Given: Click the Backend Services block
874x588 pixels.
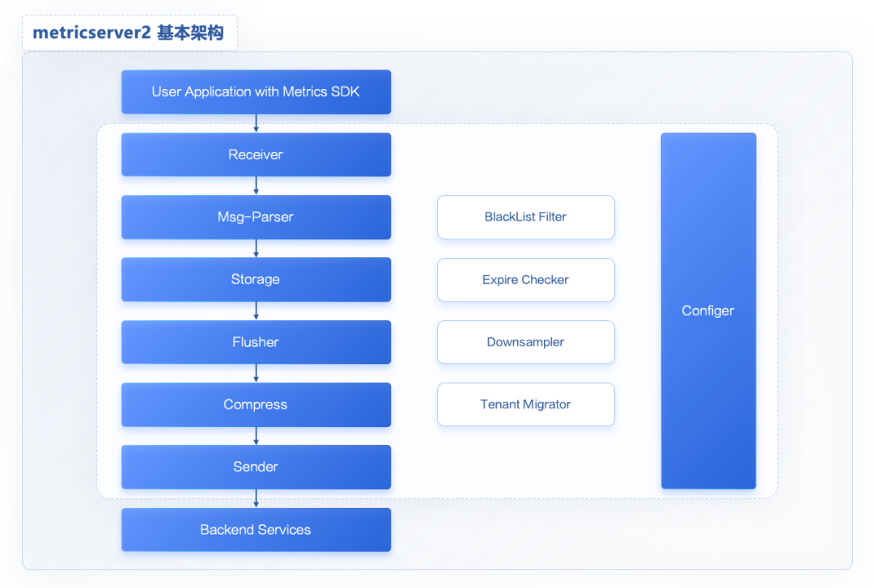Looking at the screenshot, I should coord(256,530).
